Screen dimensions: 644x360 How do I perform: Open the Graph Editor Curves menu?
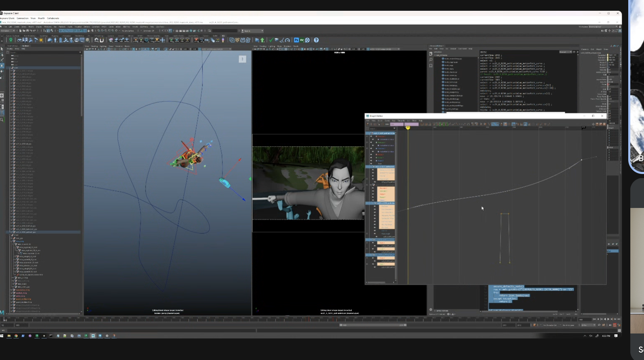click(387, 121)
